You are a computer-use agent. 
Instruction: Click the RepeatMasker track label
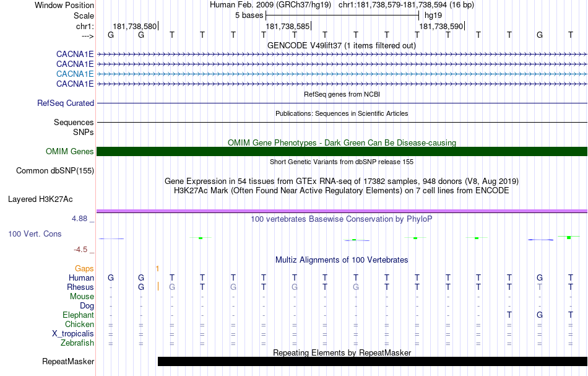[x=68, y=361]
